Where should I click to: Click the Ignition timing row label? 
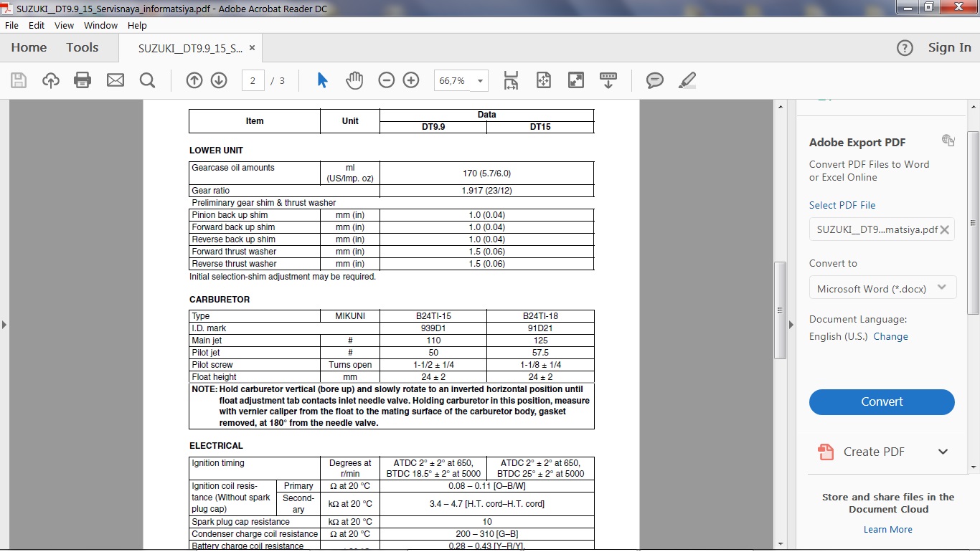[218, 463]
